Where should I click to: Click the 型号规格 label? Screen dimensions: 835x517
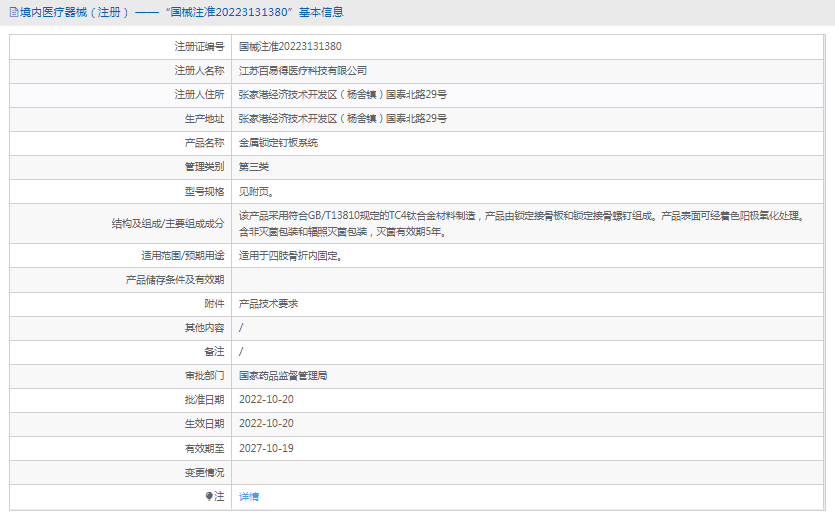coord(204,192)
